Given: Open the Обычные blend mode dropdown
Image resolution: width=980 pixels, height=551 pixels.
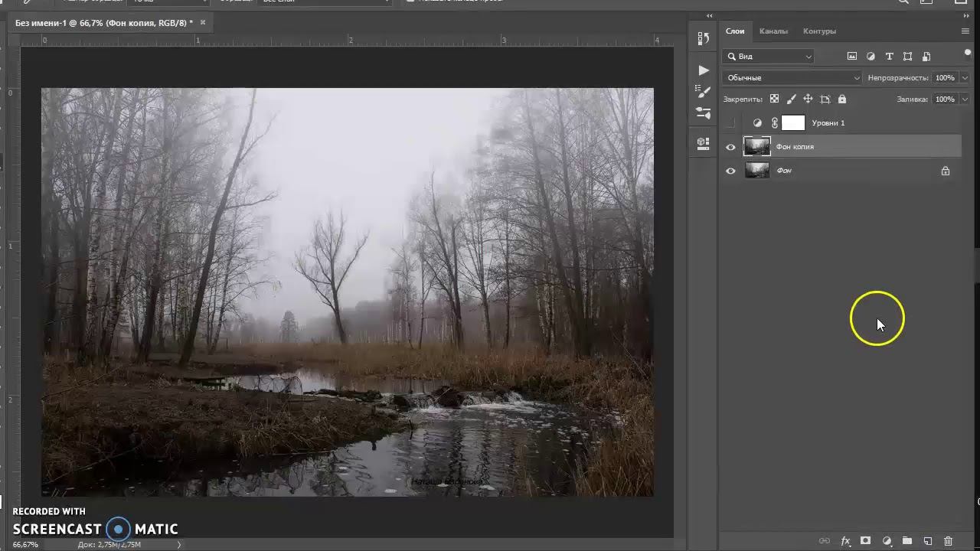Looking at the screenshot, I should pyautogui.click(x=792, y=77).
